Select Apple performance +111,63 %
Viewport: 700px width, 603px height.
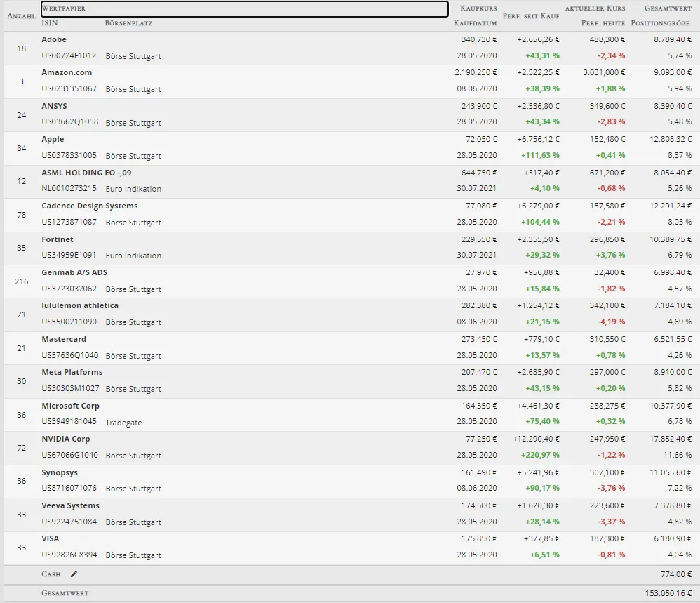pyautogui.click(x=540, y=155)
